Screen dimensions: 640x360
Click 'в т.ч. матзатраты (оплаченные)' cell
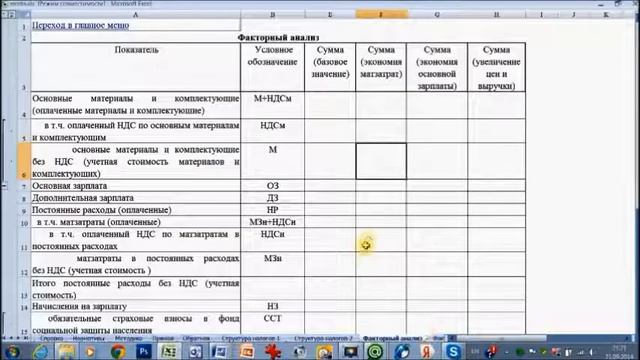pyautogui.click(x=136, y=222)
